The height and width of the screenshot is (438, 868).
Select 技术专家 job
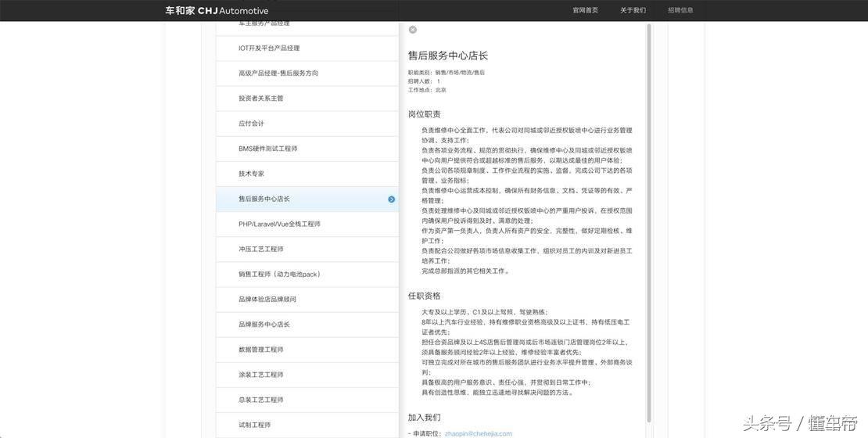click(307, 174)
